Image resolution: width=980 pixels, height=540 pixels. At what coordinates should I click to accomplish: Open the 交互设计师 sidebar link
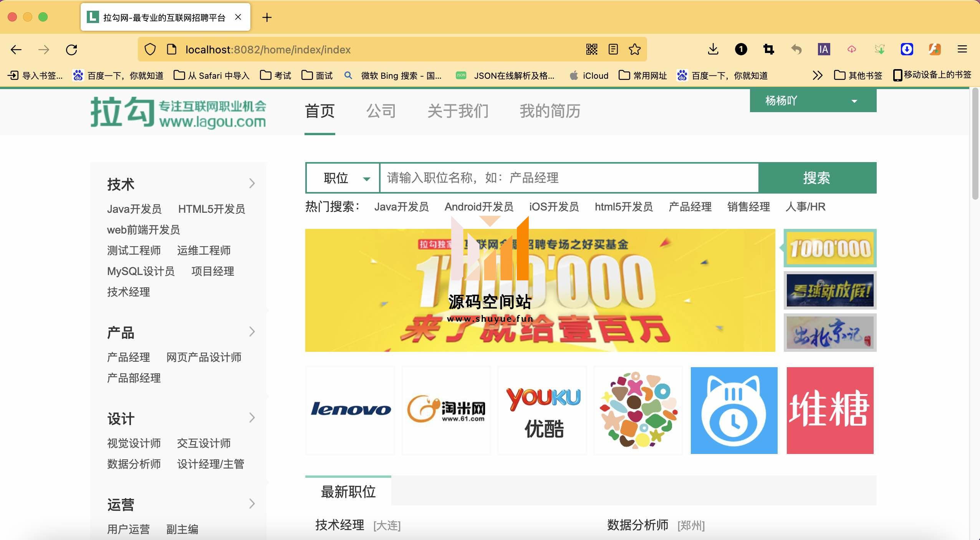[204, 443]
